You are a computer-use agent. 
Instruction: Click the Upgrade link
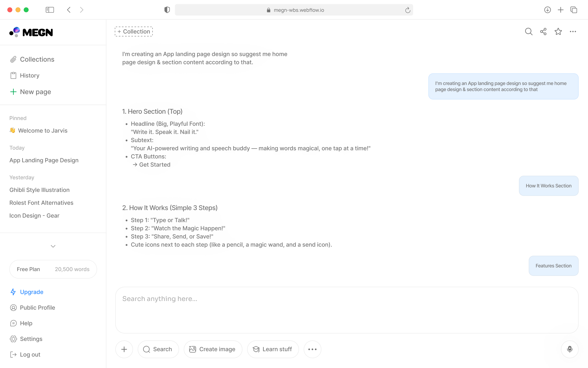31,292
